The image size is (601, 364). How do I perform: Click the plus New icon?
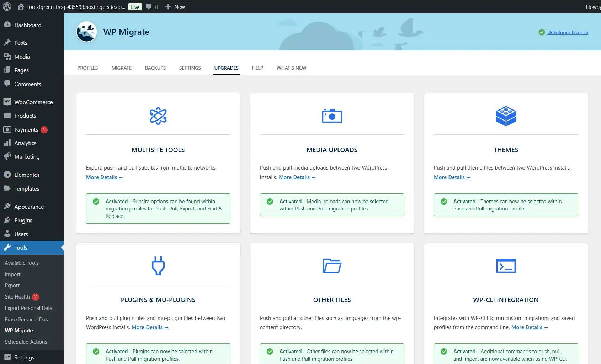(x=168, y=7)
